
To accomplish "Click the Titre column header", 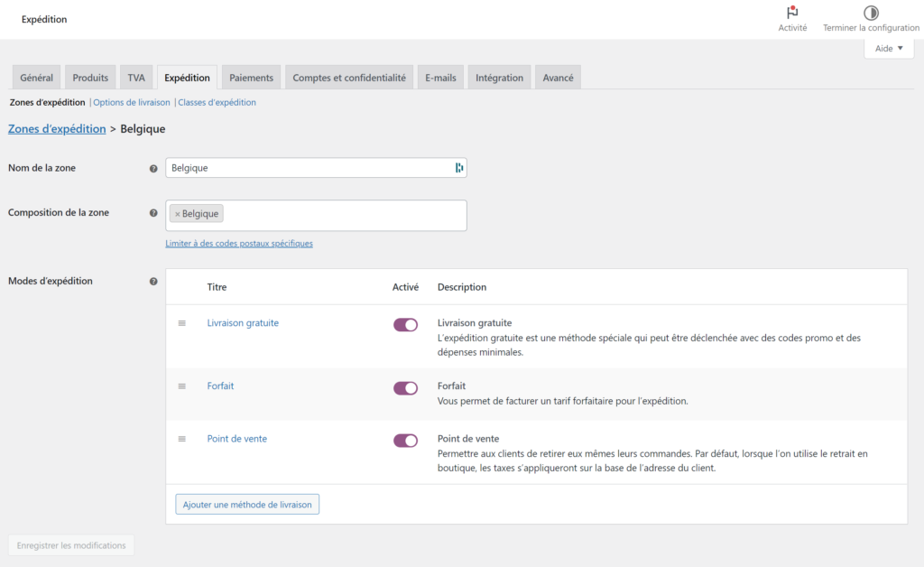I will [x=217, y=287].
